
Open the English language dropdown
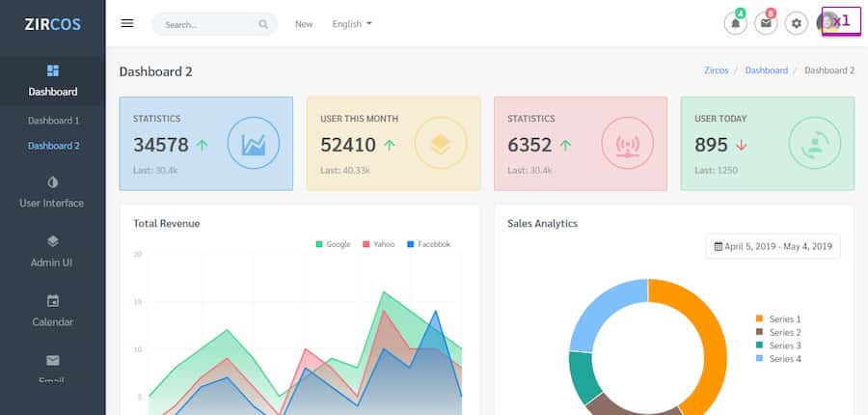(x=352, y=24)
